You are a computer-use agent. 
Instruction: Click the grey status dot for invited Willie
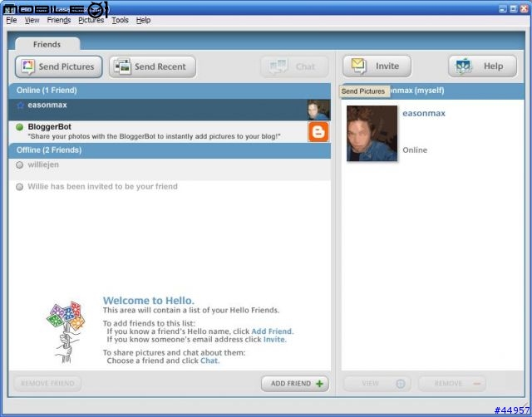20,187
